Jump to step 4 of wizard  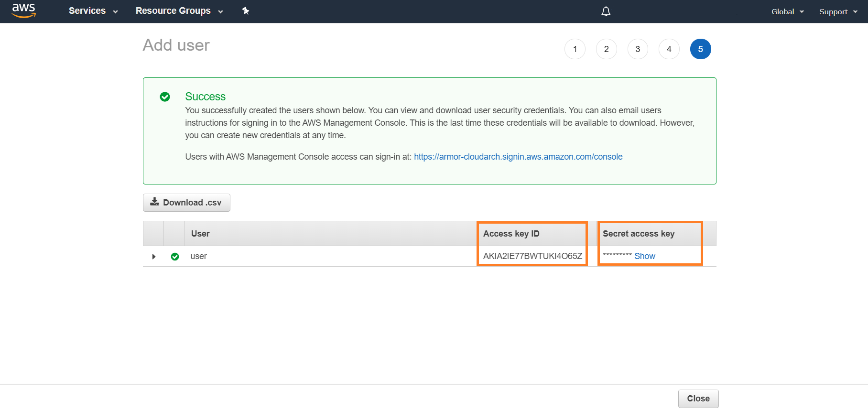[669, 49]
